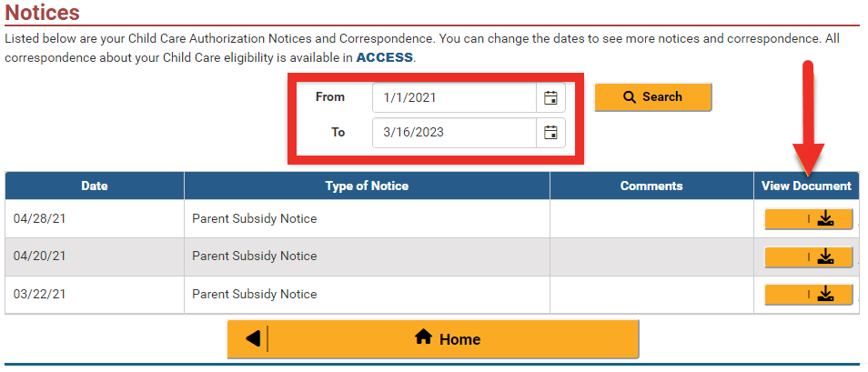The width and height of the screenshot is (868, 372).
Task: Open the From date calendar picker
Action: tap(550, 97)
